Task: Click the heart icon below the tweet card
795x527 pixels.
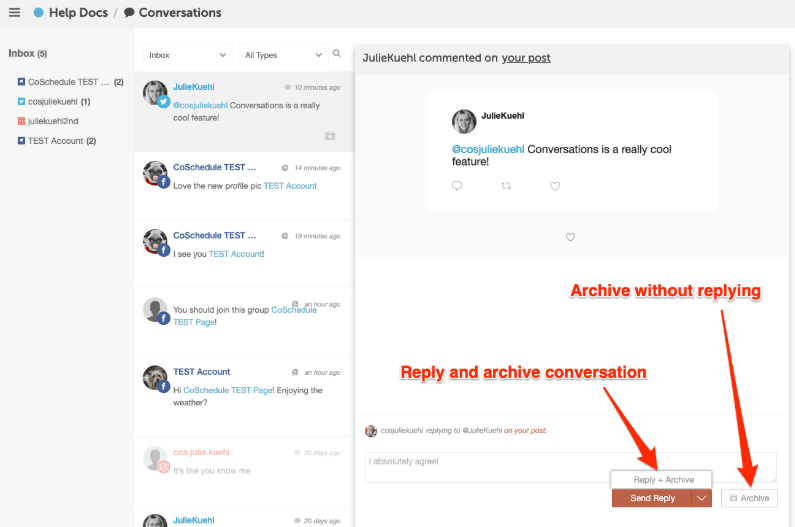Action: point(570,237)
